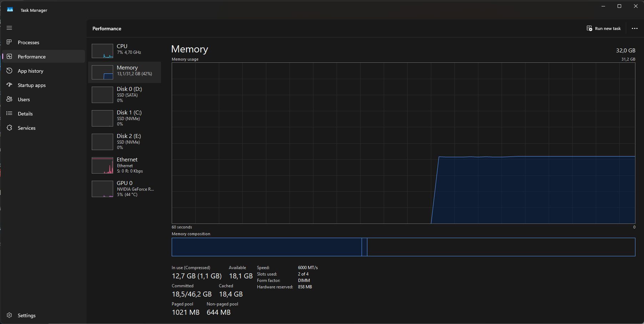The width and height of the screenshot is (644, 324).
Task: Click the Non-paged pool value 644 MB
Action: [219, 313]
